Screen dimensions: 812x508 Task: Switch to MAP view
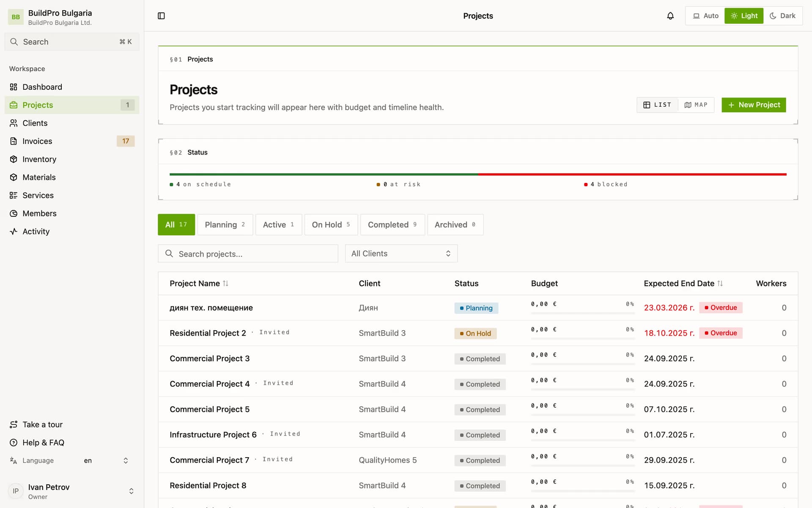[x=696, y=105]
